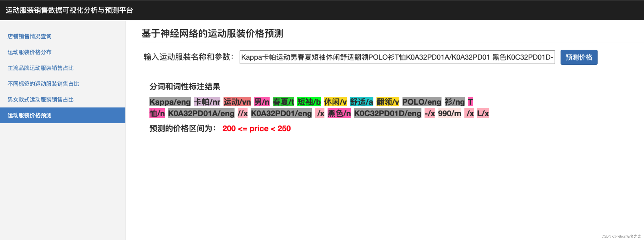Click the cyan 舒适/a word tag
644x240 pixels.
(361, 102)
